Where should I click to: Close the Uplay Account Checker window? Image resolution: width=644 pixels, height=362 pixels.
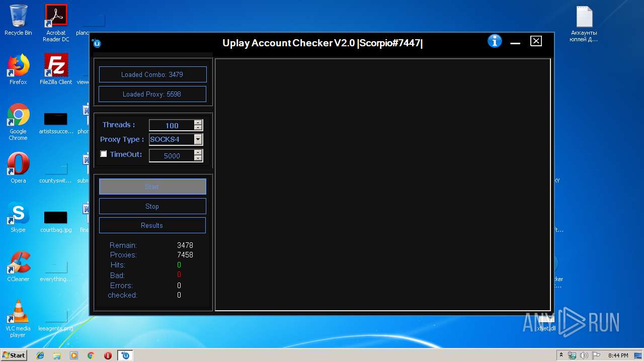click(536, 41)
